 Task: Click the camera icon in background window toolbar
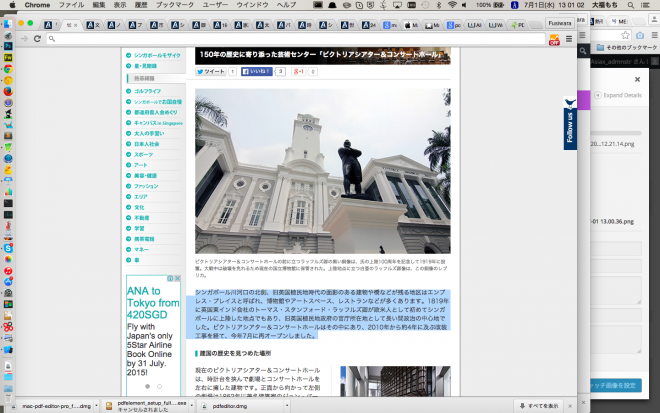click(640, 35)
